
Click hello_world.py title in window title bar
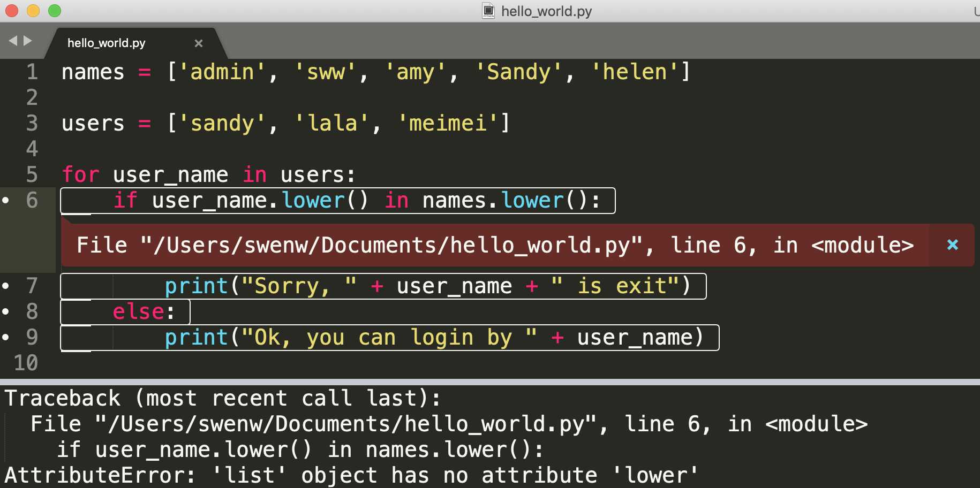click(x=546, y=11)
